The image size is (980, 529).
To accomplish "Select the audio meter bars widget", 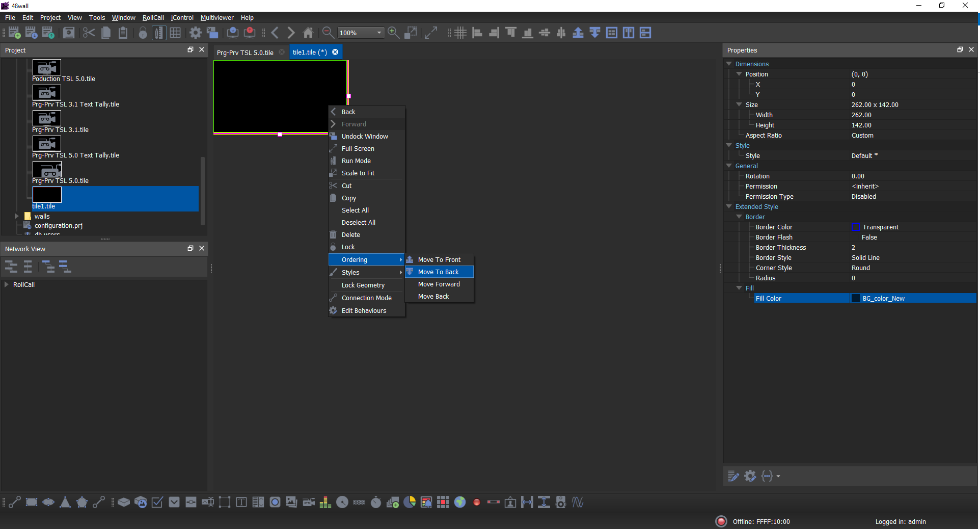I will 325,502.
